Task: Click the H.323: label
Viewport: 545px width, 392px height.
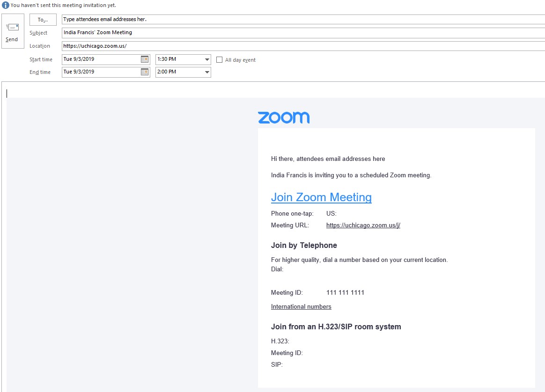Action: (x=280, y=341)
